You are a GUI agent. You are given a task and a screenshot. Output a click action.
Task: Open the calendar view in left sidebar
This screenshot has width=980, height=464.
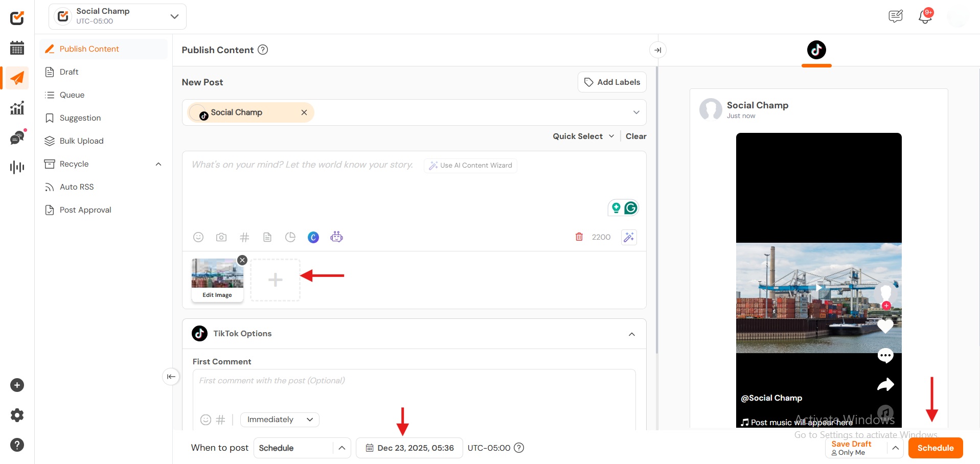tap(17, 48)
